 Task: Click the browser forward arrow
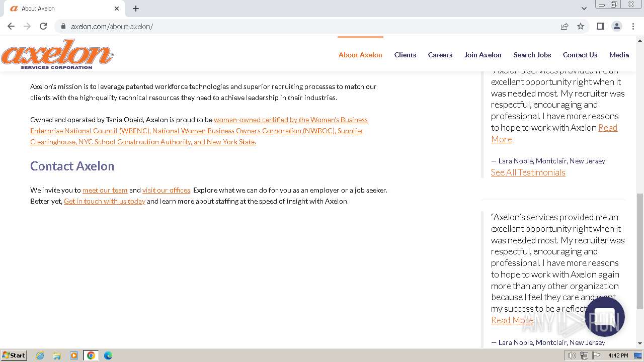pyautogui.click(x=27, y=26)
